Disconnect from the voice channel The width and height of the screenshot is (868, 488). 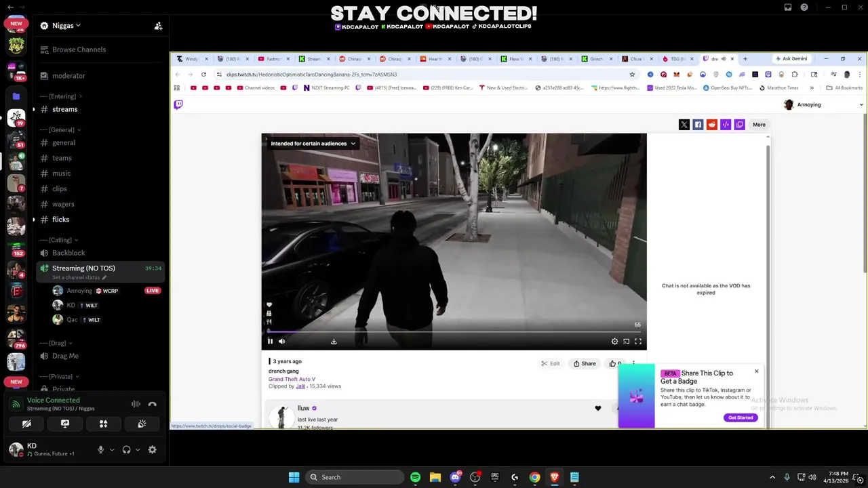click(152, 404)
